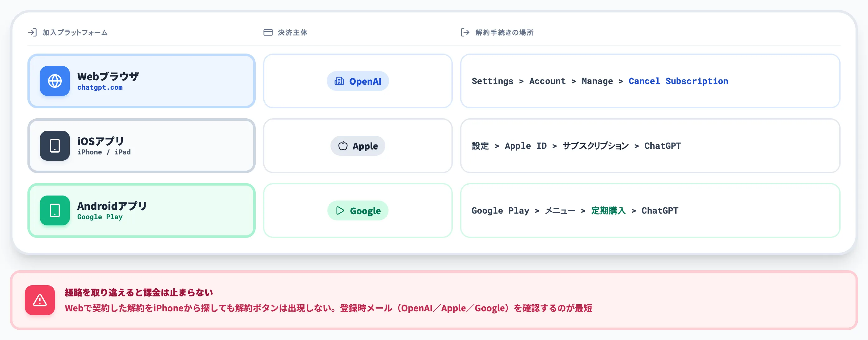Click the dark phone icon for iOSアプリ
This screenshot has height=340, width=868.
[x=55, y=146]
